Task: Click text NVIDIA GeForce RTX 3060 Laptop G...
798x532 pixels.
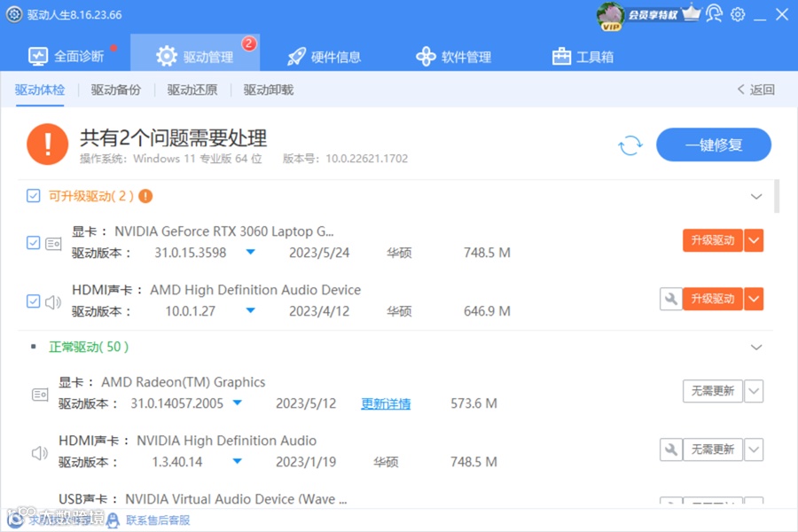Action: [x=224, y=231]
